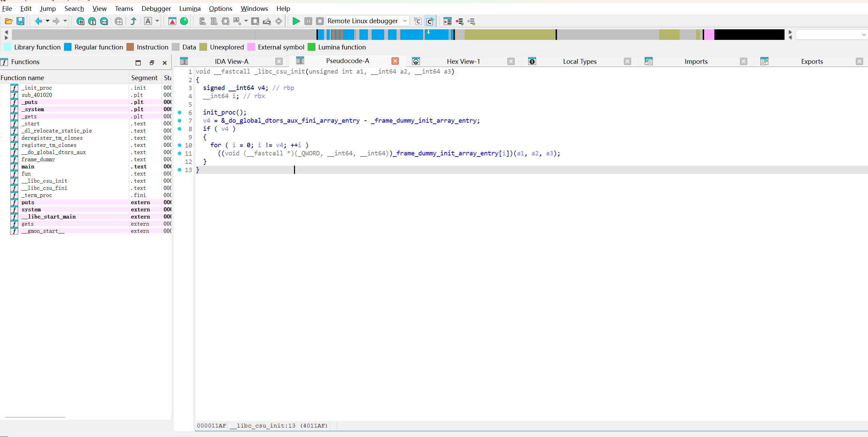Click the green circle toolbar icon
Screen dimensions: 868x437
(184, 21)
